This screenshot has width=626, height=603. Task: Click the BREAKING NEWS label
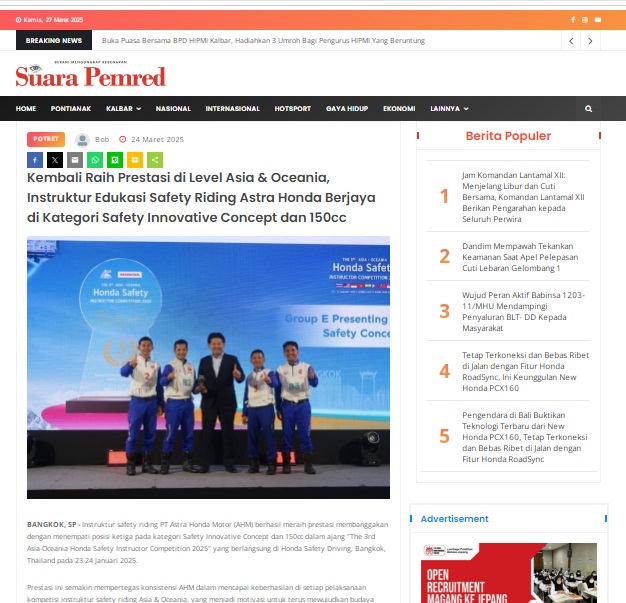coord(54,40)
